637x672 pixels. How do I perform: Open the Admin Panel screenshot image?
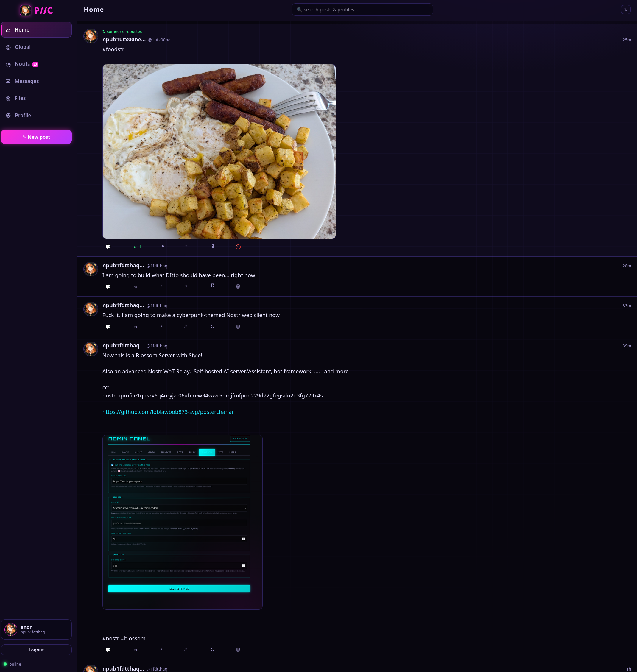[x=182, y=522]
